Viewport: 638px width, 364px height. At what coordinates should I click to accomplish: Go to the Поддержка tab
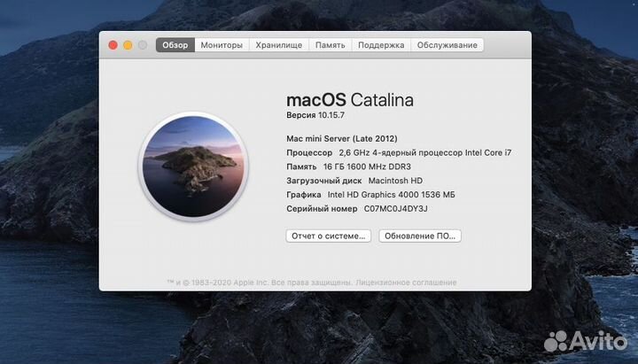pos(381,45)
